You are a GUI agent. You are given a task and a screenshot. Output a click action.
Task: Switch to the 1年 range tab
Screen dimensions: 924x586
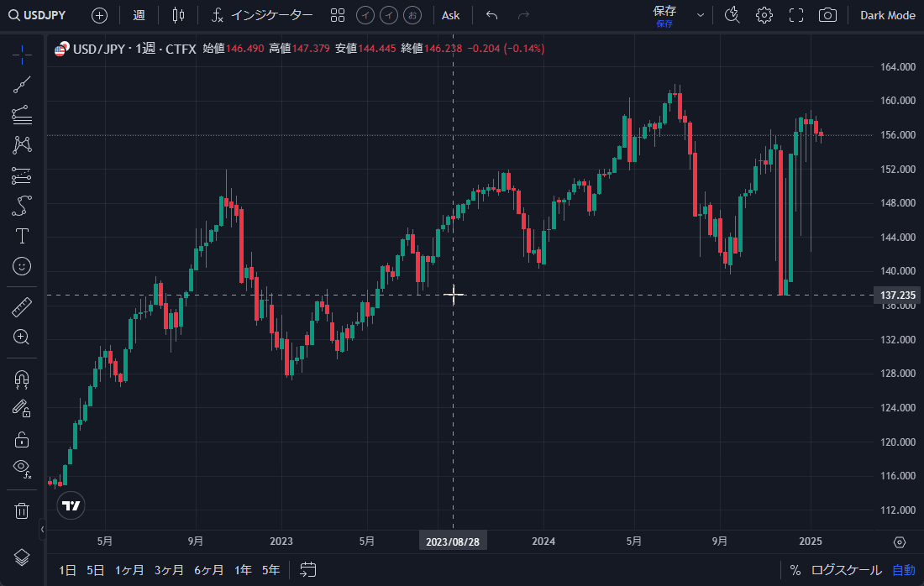tap(242, 569)
